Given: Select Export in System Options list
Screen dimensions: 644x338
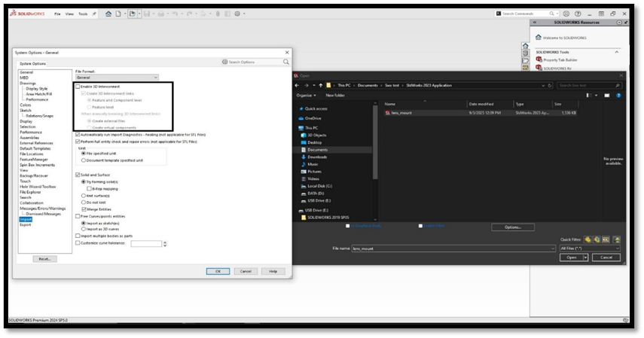Looking at the screenshot, I should coord(26,225).
